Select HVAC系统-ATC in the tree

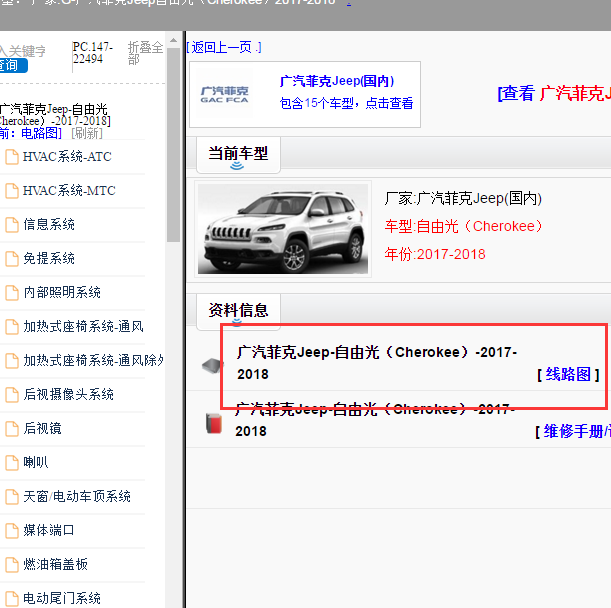tap(67, 157)
